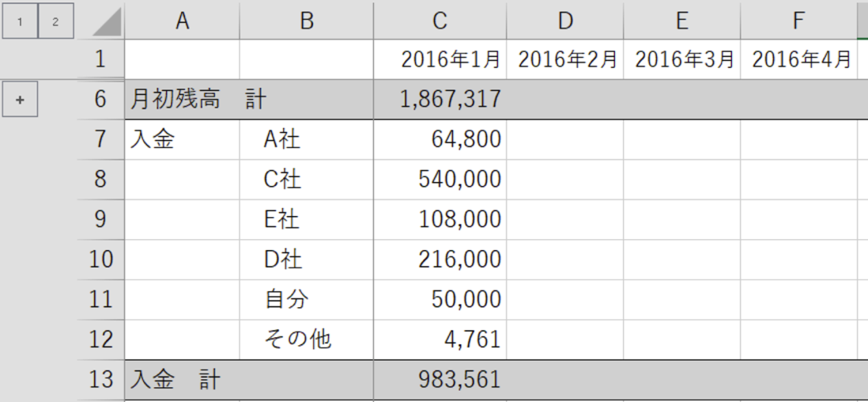Select row 10 header
The image size is (868, 402).
tap(100, 260)
